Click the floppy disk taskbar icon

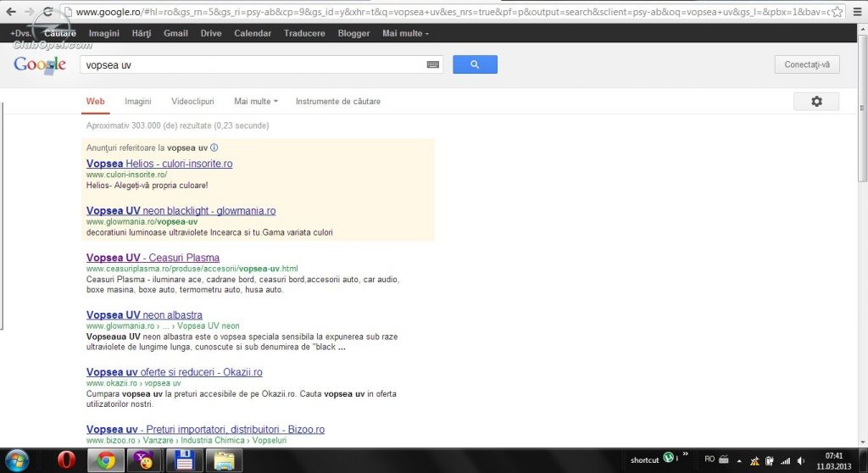(184, 461)
